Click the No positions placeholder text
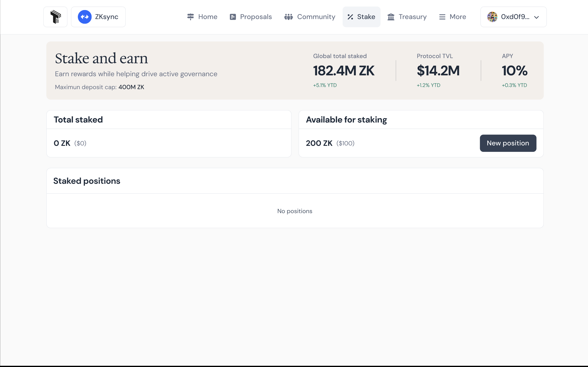This screenshot has height=367, width=588. point(295,211)
